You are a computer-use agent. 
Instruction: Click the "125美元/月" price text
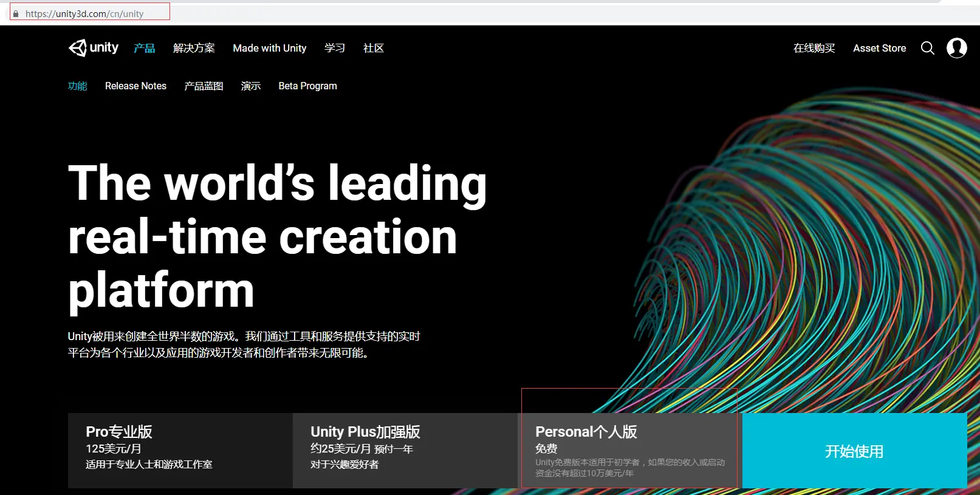pyautogui.click(x=114, y=448)
